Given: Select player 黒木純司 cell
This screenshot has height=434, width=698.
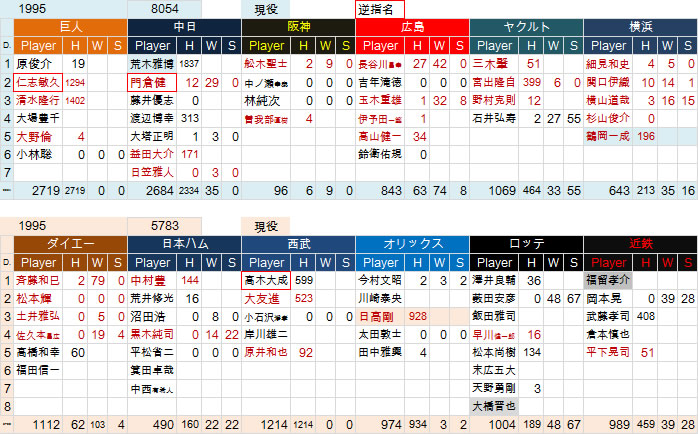Looking at the screenshot, I should (x=152, y=335).
